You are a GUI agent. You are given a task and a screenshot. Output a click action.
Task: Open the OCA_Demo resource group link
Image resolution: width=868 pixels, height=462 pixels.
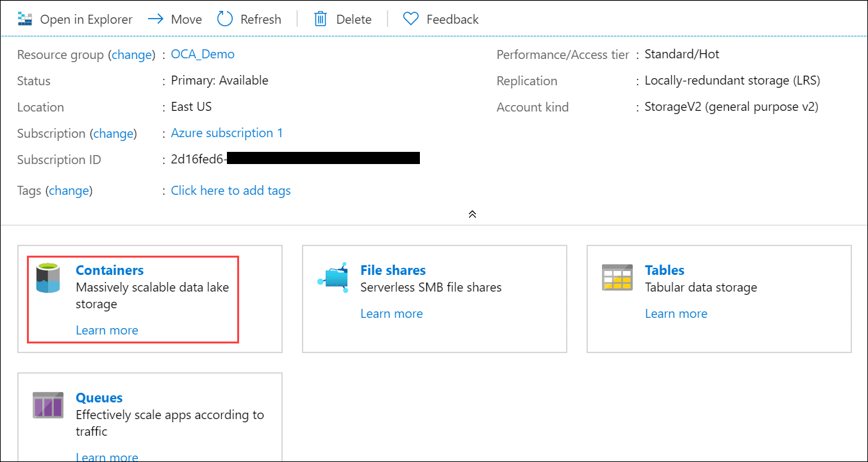(203, 54)
